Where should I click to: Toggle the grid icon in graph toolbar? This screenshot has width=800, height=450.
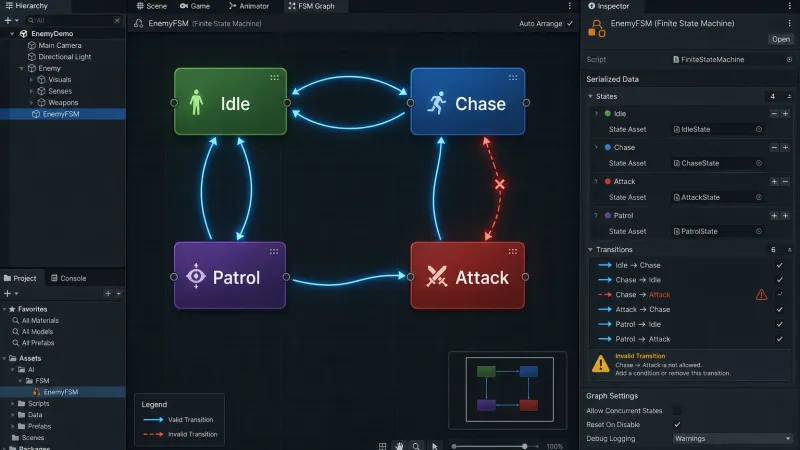pyautogui.click(x=382, y=446)
